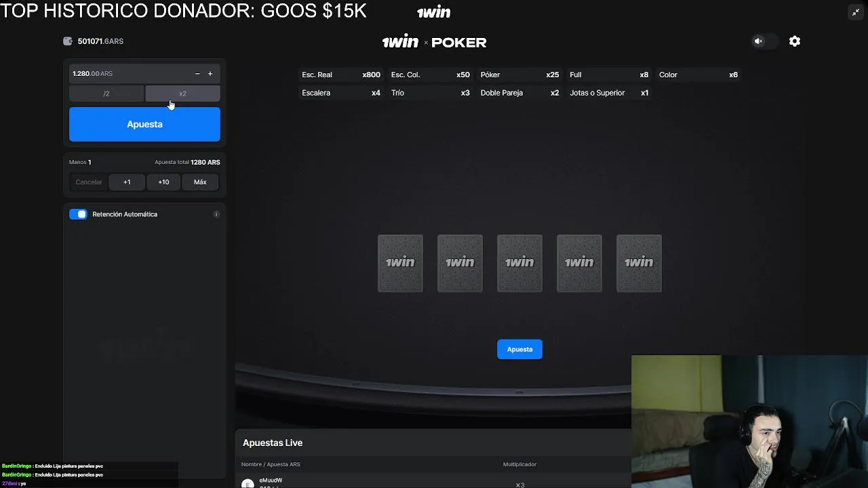Click the Color x6 payout entry
The image size is (868, 488).
pos(698,75)
